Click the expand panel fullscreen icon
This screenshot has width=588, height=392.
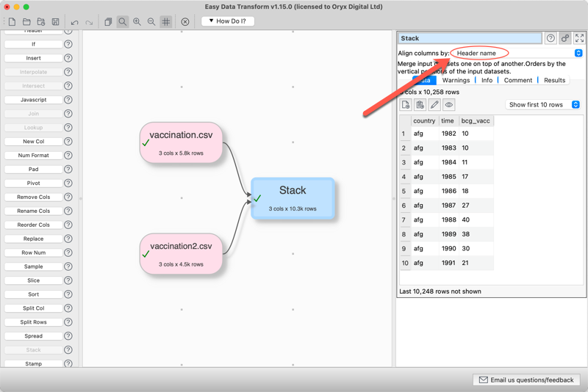click(x=579, y=38)
